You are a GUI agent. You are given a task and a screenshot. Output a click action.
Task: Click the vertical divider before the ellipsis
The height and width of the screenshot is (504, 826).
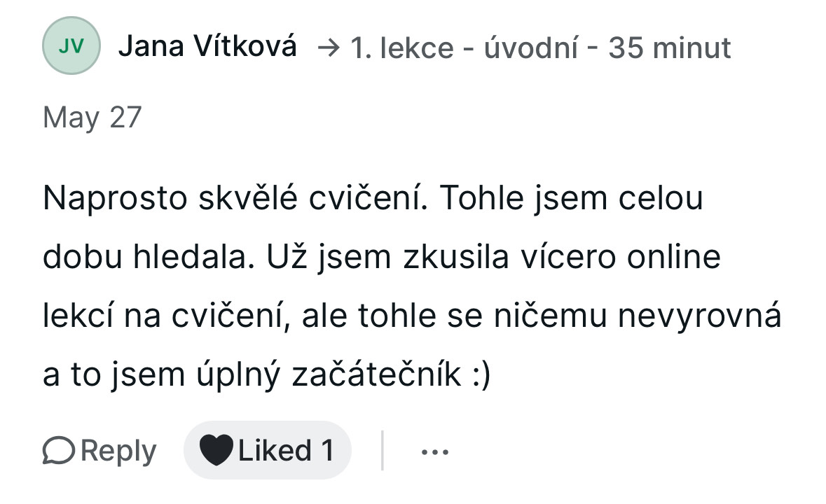pyautogui.click(x=382, y=450)
